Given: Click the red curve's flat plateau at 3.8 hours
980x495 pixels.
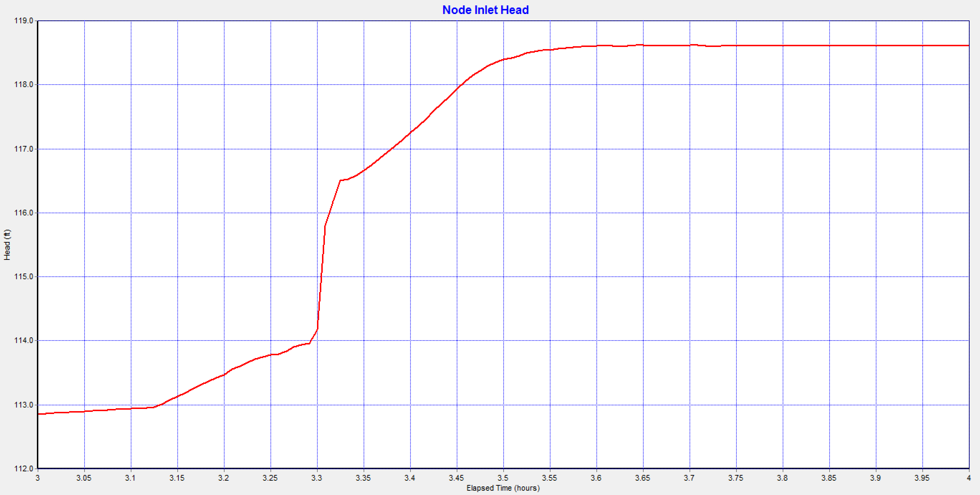Looking at the screenshot, I should point(783,45).
